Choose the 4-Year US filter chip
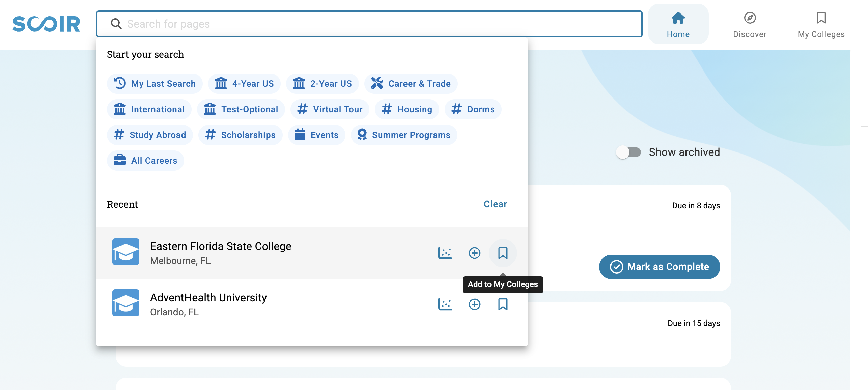Viewport: 868px width, 390px height. click(x=244, y=83)
